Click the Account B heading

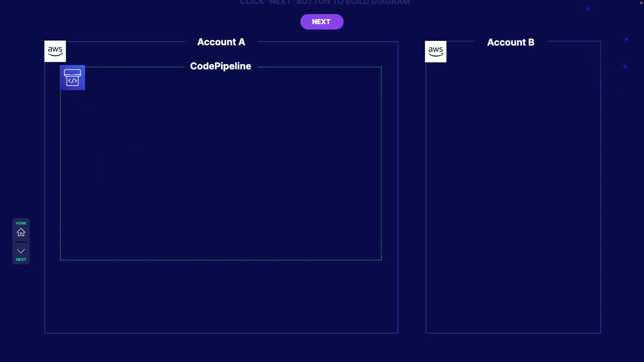(511, 43)
